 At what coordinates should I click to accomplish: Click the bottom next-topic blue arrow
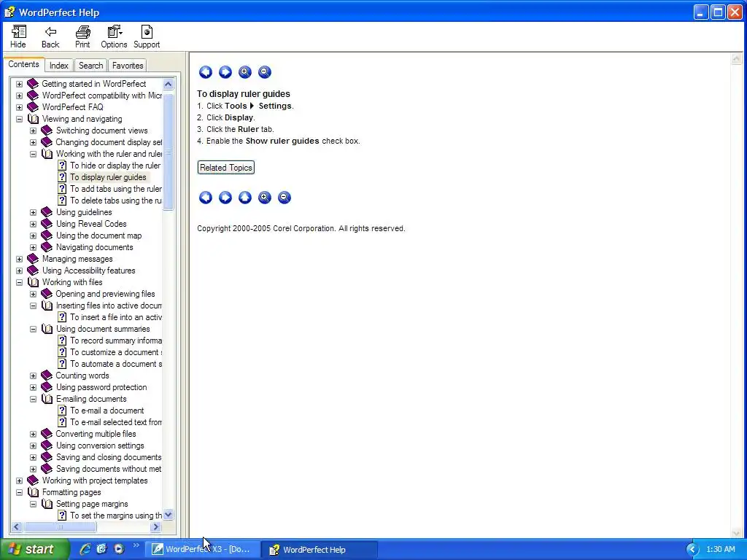click(225, 197)
